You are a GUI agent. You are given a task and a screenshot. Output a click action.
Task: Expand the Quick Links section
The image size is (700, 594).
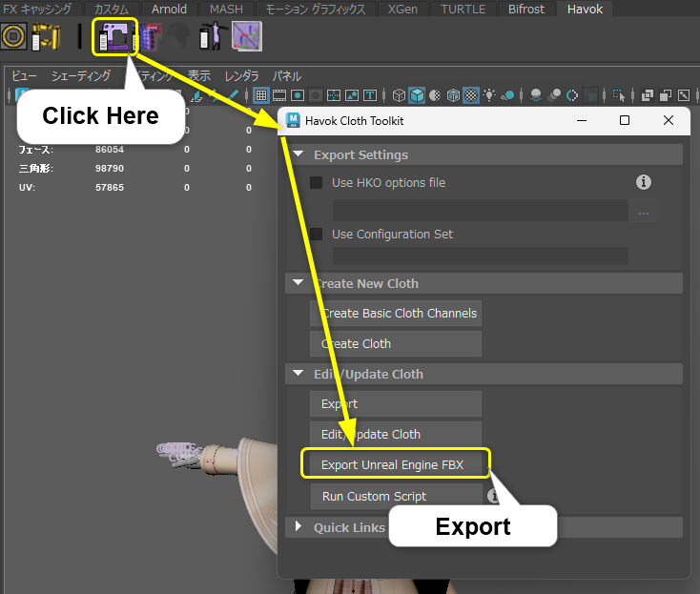tap(299, 526)
